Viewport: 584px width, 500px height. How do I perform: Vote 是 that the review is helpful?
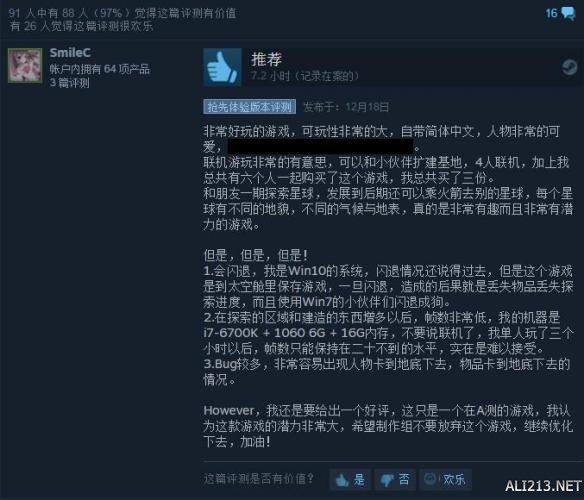pyautogui.click(x=350, y=480)
